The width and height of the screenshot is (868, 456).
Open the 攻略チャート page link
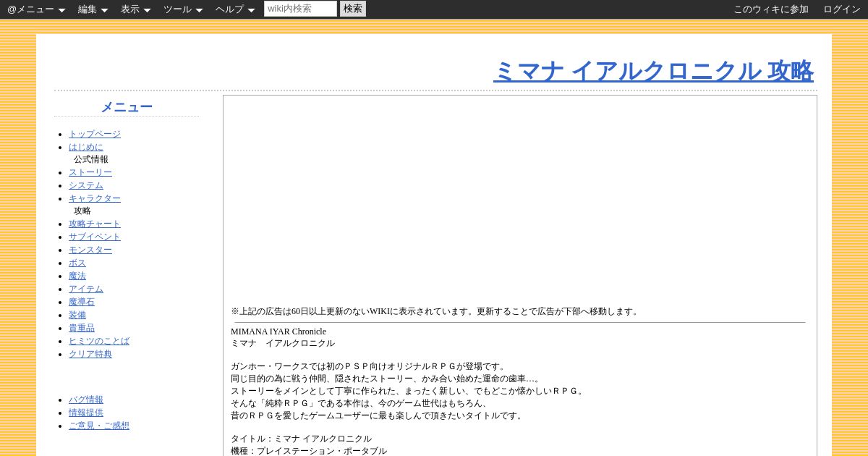click(x=95, y=224)
